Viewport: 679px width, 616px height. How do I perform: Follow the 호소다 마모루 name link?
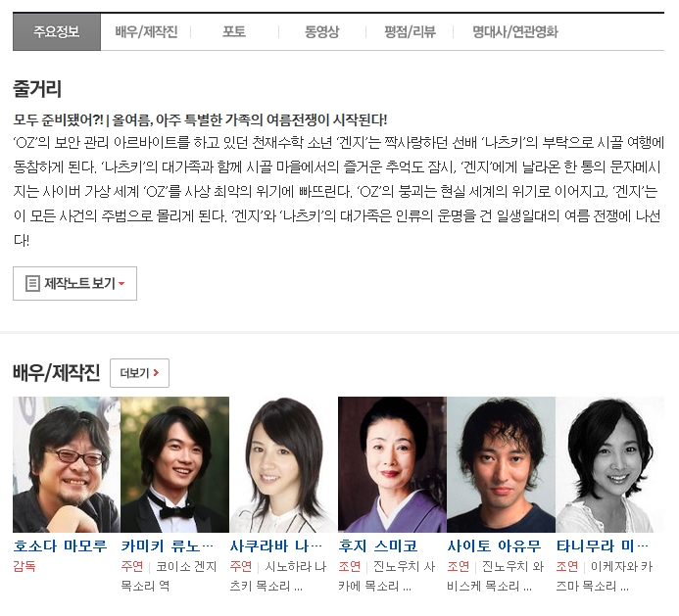point(60,545)
